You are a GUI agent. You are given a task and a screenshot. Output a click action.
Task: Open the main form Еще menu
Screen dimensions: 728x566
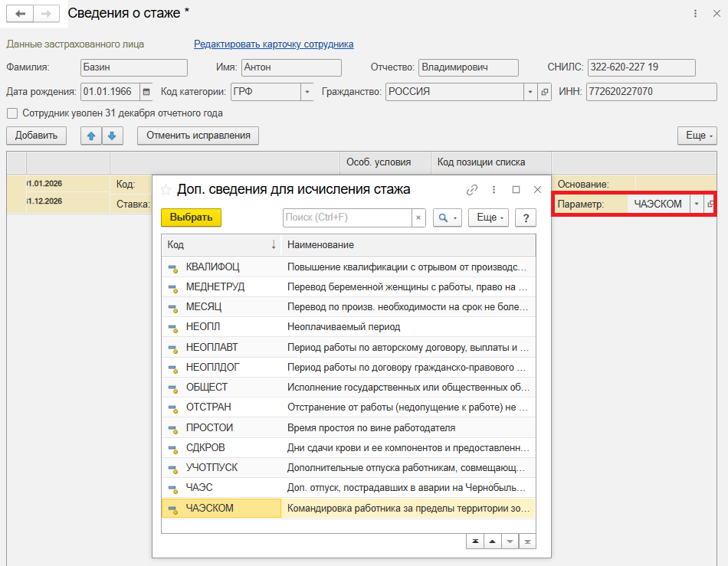click(x=697, y=136)
